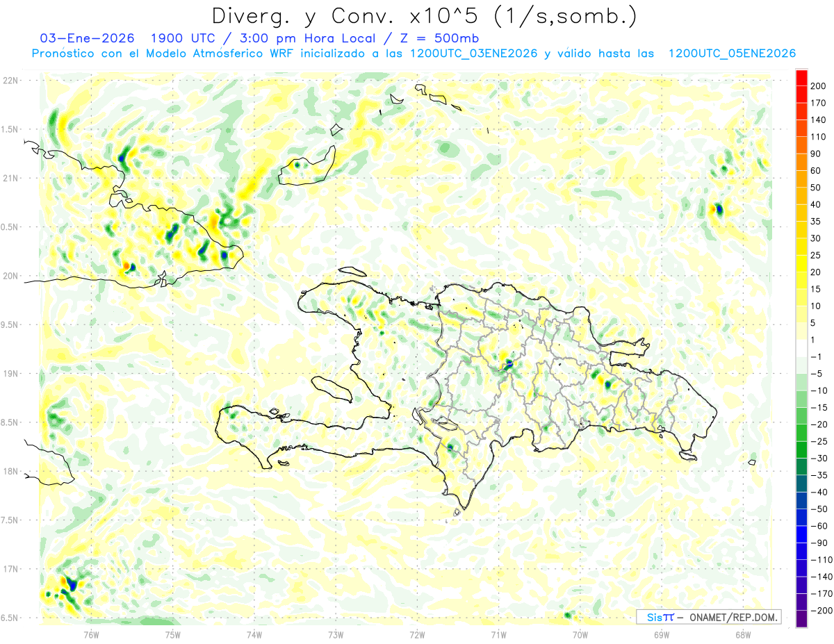Click the blue swatch between -60 and -90

[x=801, y=534]
